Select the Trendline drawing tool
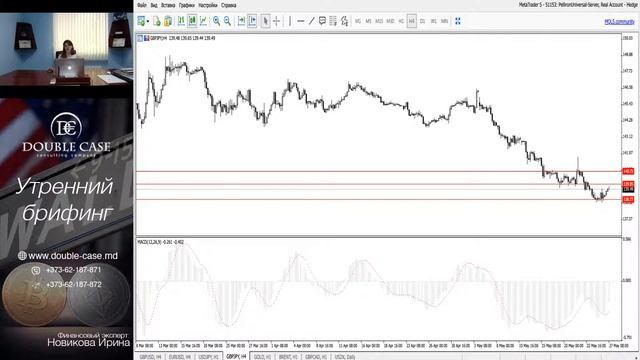Viewport: 640px width, 360px height. (312, 21)
